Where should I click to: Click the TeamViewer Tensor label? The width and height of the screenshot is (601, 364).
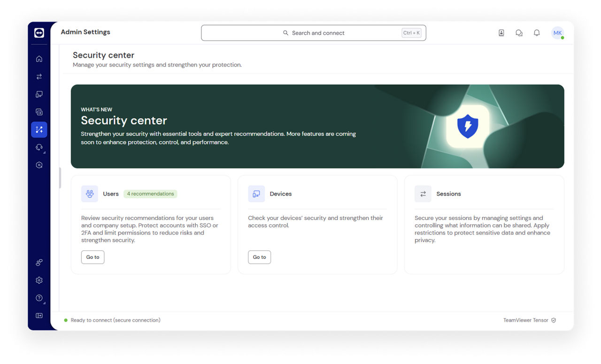(526, 320)
